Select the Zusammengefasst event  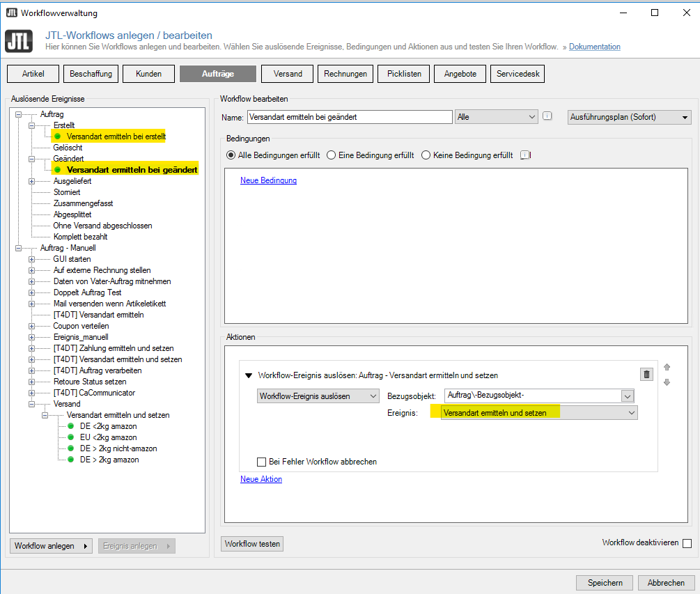[x=83, y=203]
